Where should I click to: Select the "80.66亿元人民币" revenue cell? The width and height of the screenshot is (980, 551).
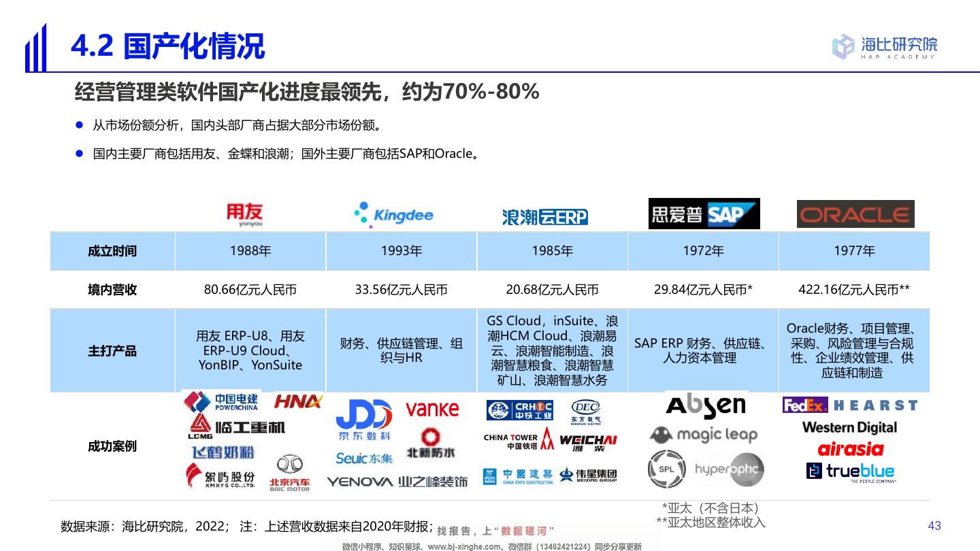(250, 290)
